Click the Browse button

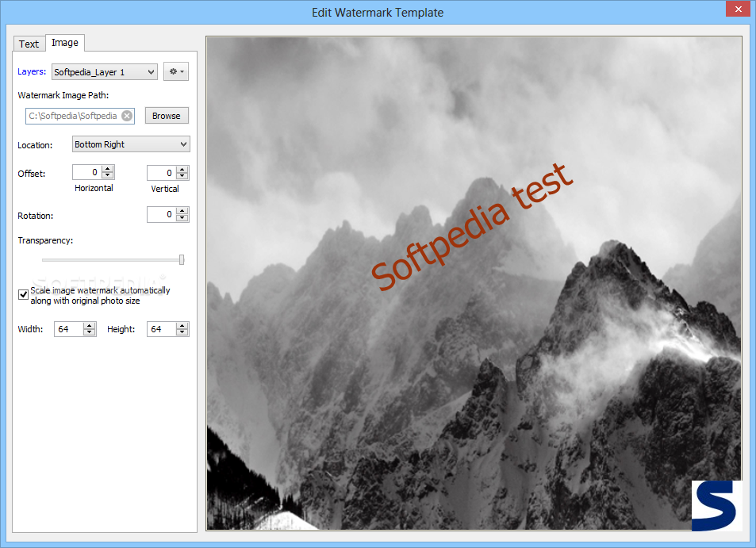point(167,116)
